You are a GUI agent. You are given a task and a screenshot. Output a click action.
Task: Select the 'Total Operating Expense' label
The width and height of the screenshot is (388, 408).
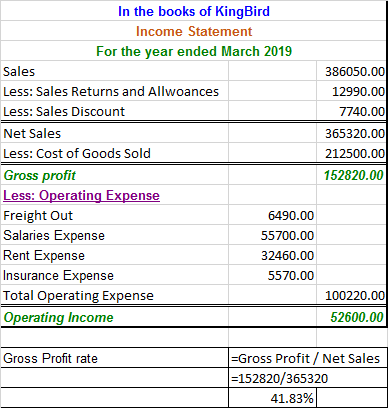[x=78, y=295]
